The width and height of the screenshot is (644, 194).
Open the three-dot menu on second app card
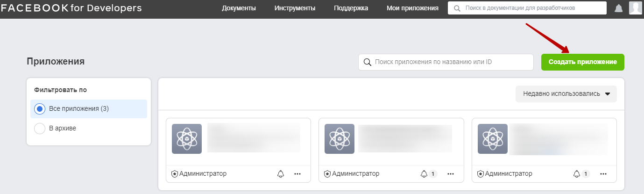pos(451,174)
